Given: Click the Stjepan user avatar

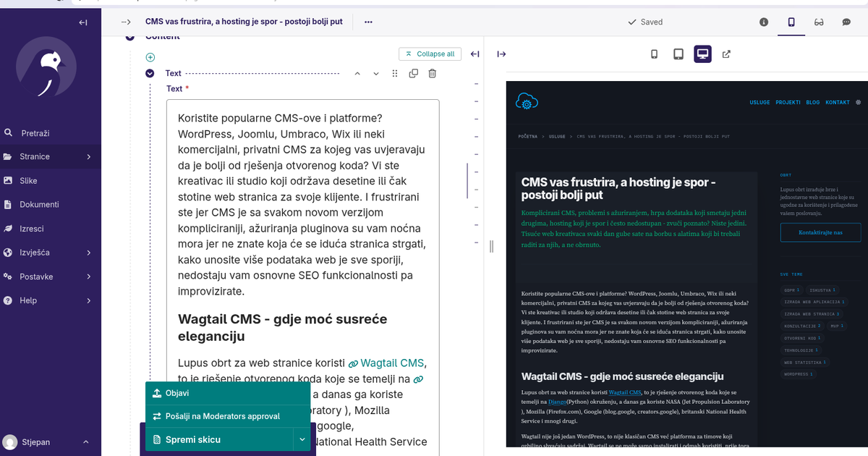Looking at the screenshot, I should tap(10, 442).
